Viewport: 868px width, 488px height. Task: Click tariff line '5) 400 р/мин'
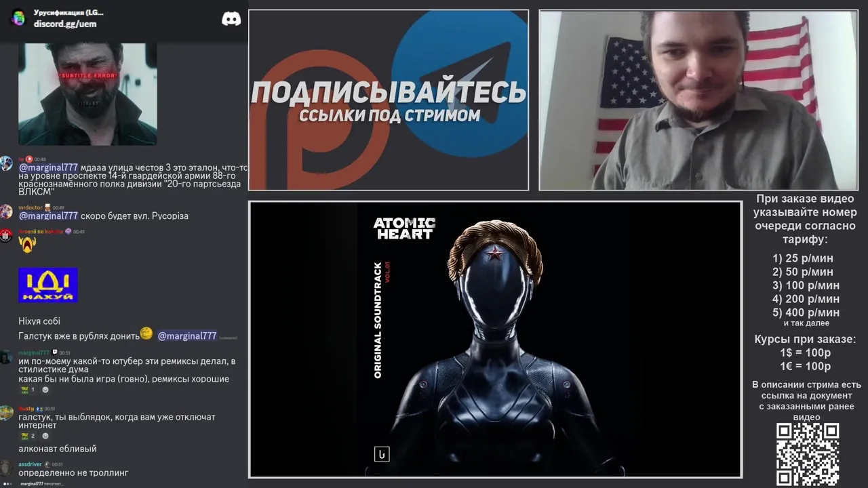coord(806,312)
